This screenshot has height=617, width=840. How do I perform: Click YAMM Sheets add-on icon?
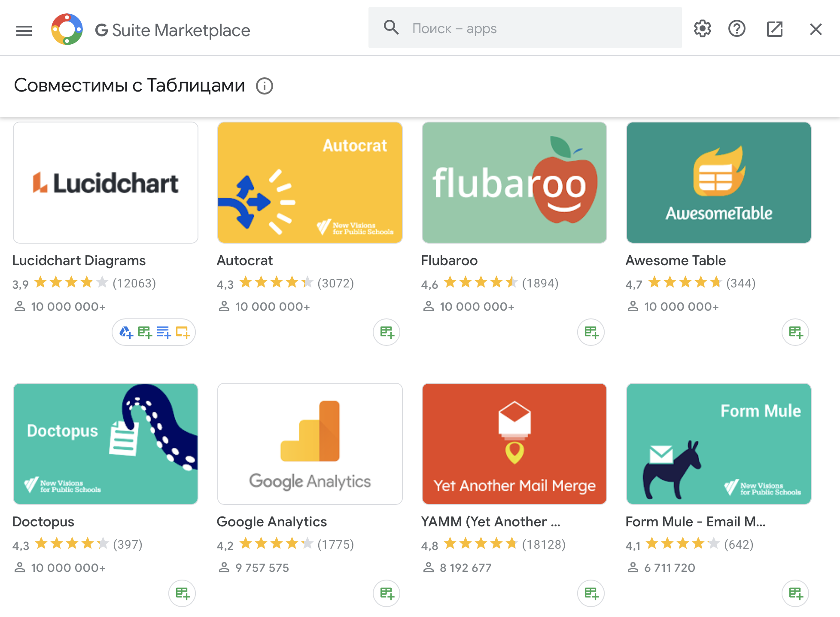(x=591, y=593)
